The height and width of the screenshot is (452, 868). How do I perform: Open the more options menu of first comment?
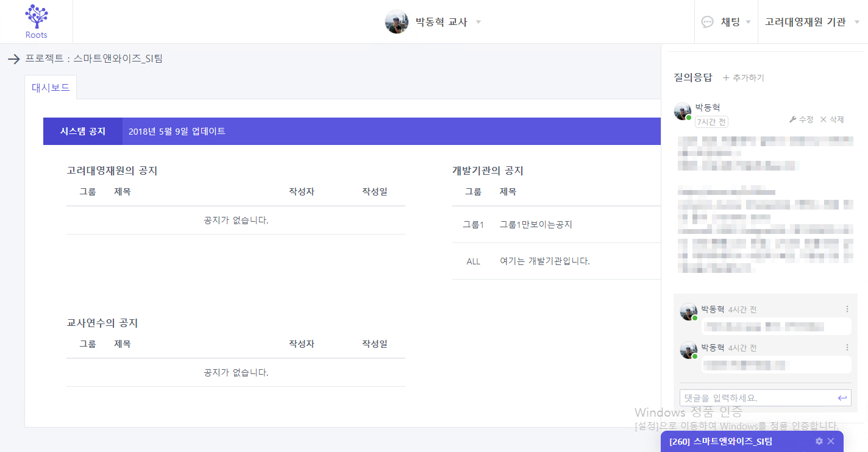[x=847, y=309]
